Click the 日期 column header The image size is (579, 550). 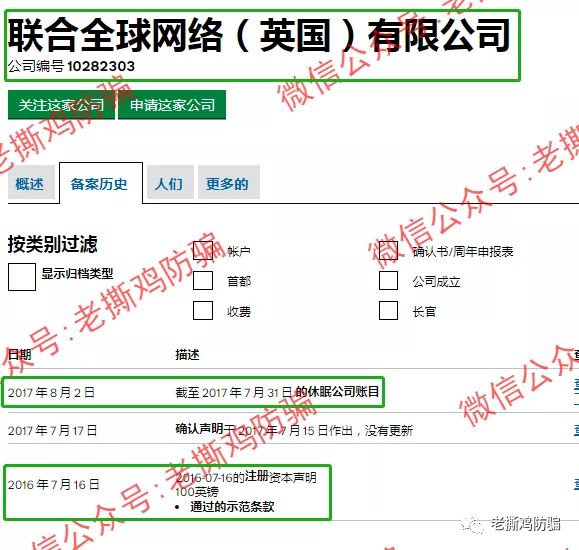tap(20, 355)
